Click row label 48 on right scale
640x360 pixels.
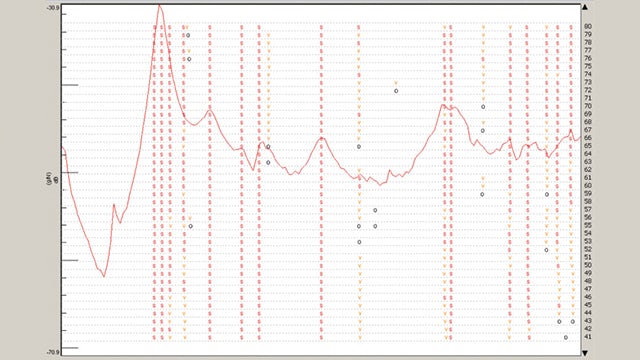[588, 281]
